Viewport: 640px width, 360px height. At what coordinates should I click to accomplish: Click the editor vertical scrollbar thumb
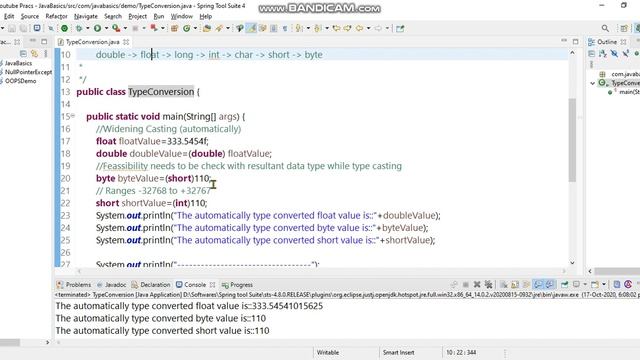[x=572, y=140]
